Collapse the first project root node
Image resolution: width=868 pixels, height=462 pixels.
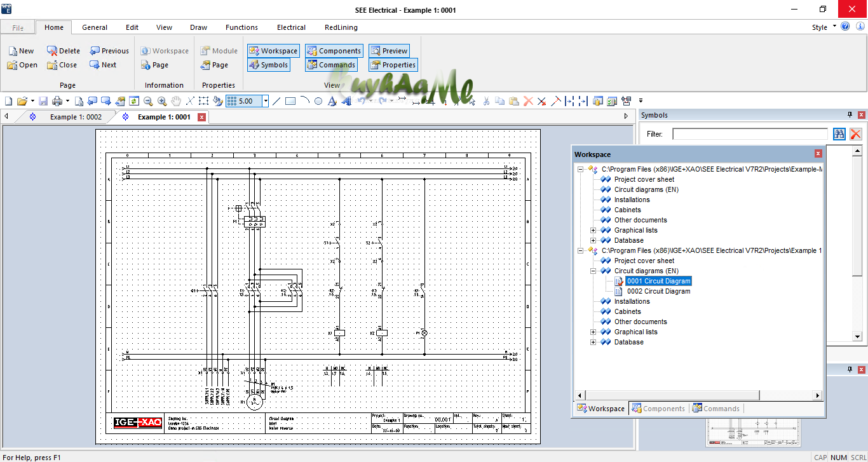[580, 169]
